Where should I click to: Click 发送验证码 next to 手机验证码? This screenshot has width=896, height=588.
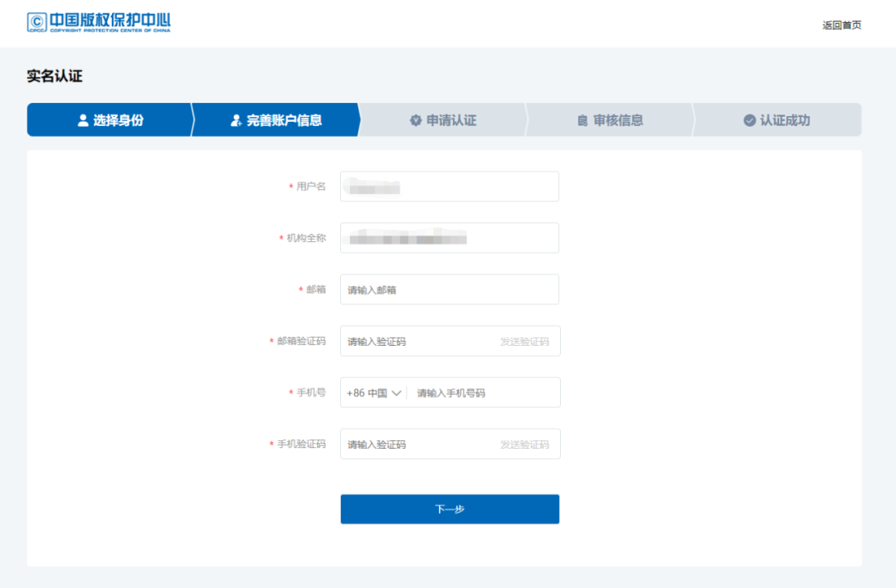(x=526, y=444)
